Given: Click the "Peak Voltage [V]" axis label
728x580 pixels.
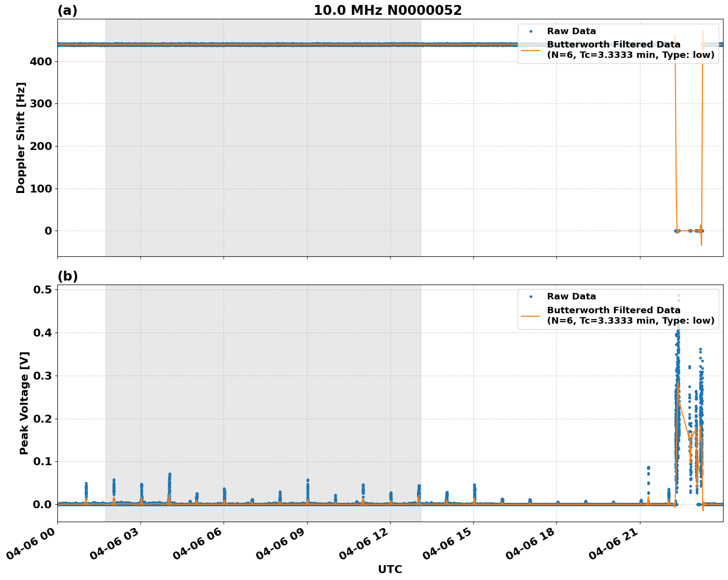Looking at the screenshot, I should point(24,403).
